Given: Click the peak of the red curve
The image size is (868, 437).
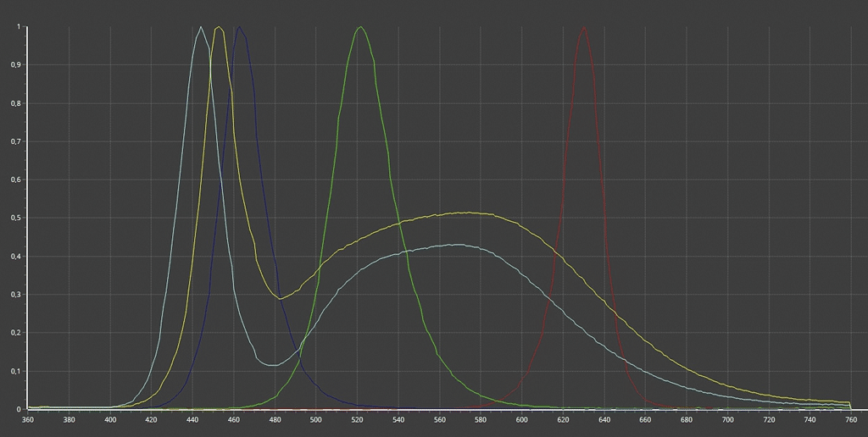Looking at the screenshot, I should [584, 27].
